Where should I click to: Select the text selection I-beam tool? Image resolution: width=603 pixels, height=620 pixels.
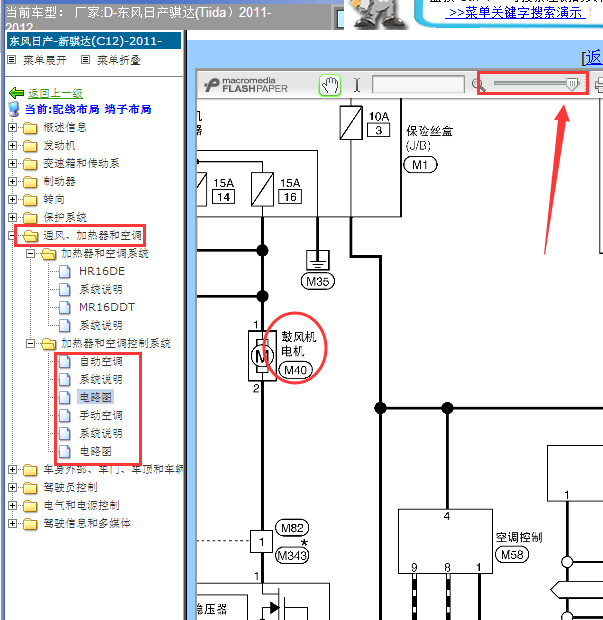pos(357,85)
